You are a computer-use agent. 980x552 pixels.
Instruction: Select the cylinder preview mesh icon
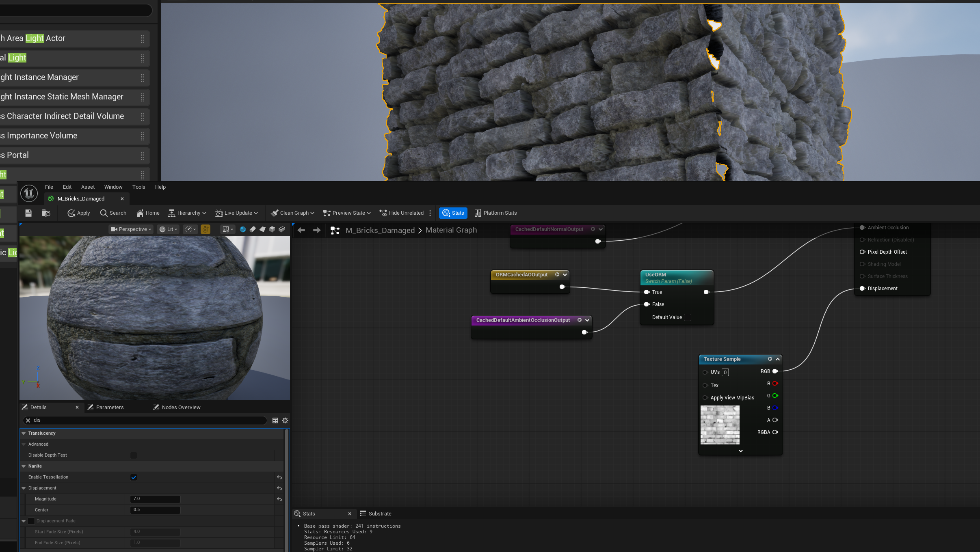coord(253,229)
